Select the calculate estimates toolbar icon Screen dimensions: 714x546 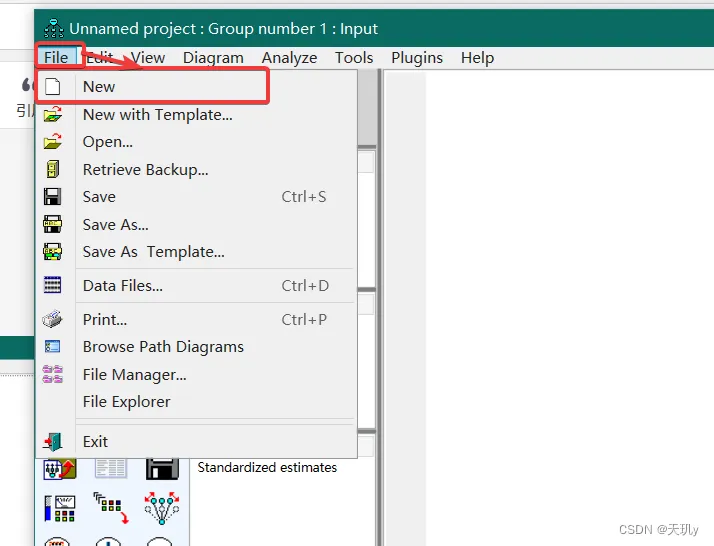(60, 509)
